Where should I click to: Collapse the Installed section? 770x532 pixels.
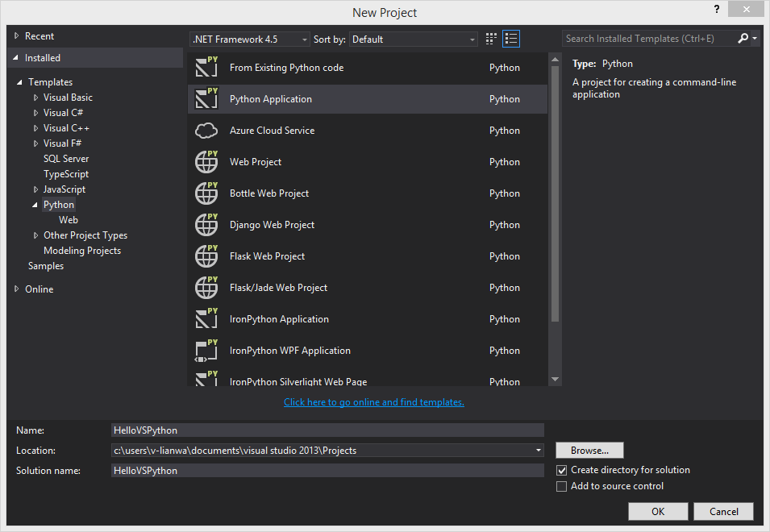pyautogui.click(x=16, y=58)
